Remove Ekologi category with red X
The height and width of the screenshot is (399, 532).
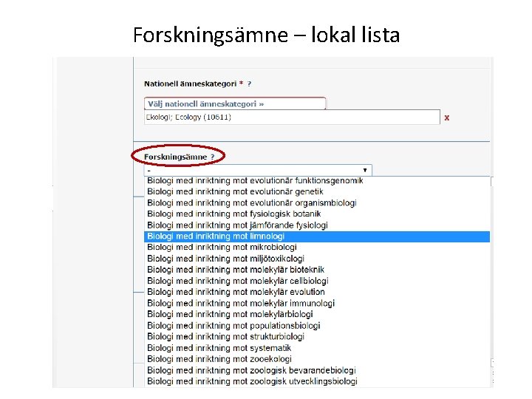point(447,117)
